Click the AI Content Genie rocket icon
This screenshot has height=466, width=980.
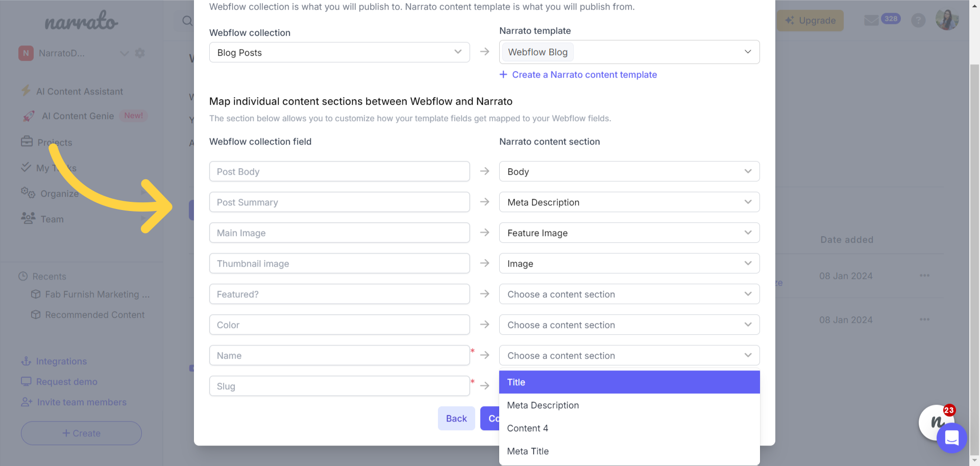[29, 116]
